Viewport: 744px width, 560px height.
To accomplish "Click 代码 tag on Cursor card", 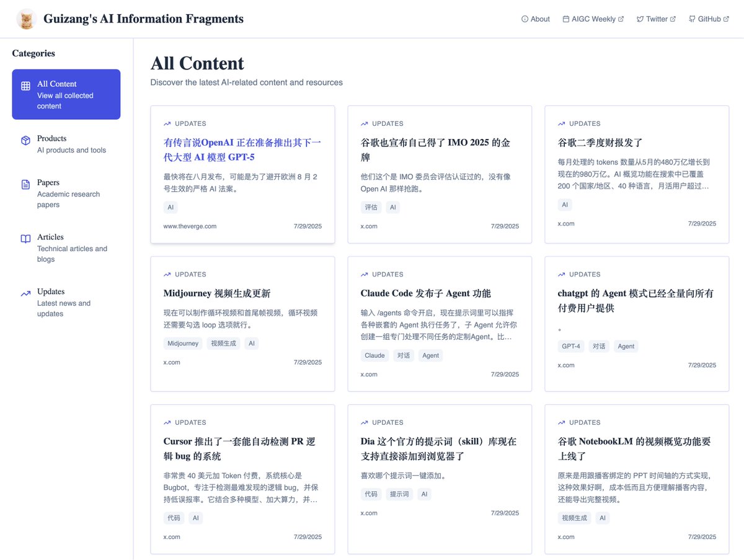I will point(174,518).
